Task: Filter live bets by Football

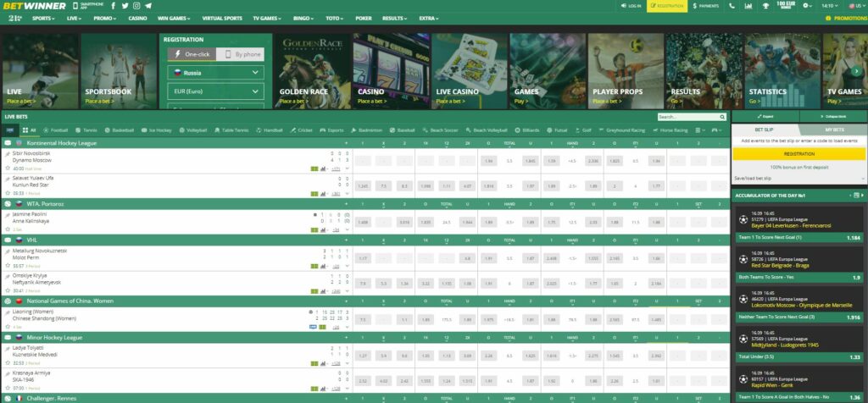Action: pyautogui.click(x=55, y=130)
